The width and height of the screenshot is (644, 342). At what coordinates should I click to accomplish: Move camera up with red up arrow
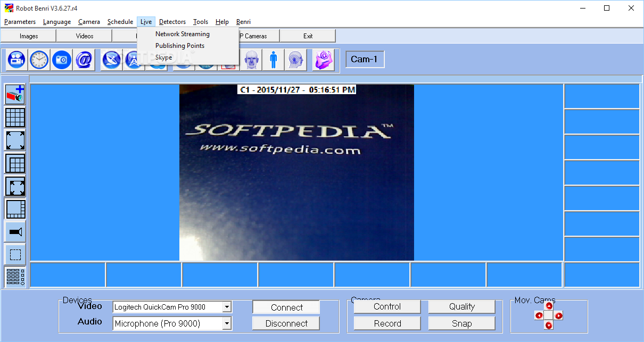[549, 306]
